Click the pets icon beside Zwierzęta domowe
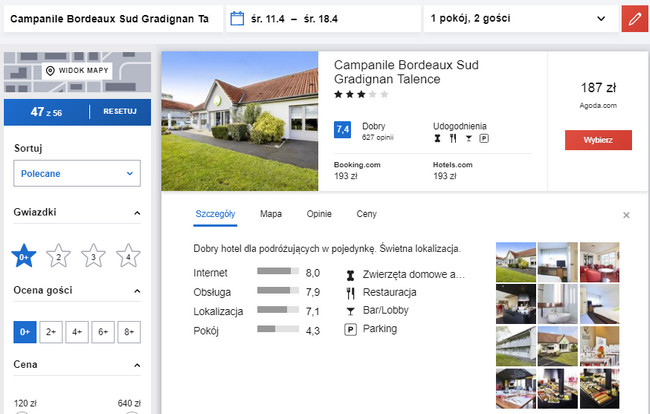Viewport: 650px width, 414px height. click(x=351, y=275)
